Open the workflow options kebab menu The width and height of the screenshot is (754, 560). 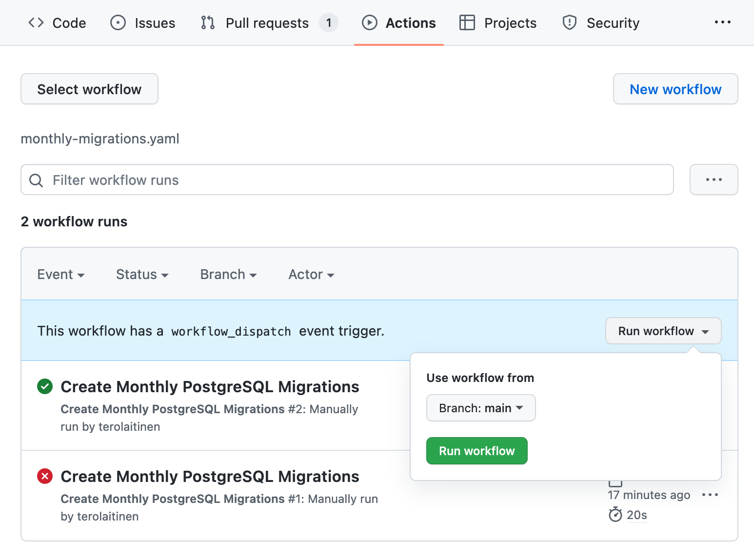714,180
